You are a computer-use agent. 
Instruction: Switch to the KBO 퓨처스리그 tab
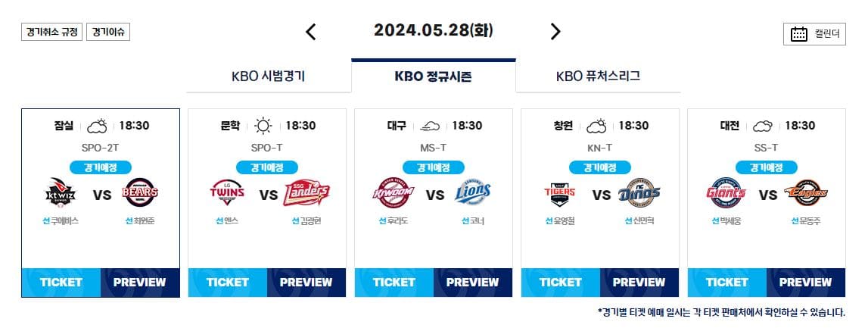[x=598, y=77]
